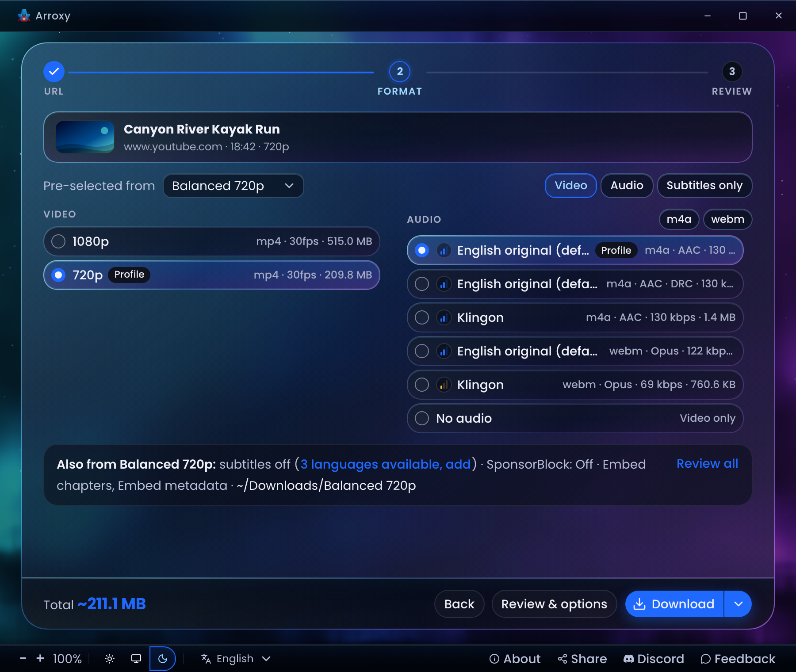Filter audio by webm format
This screenshot has height=672, width=796.
point(727,219)
